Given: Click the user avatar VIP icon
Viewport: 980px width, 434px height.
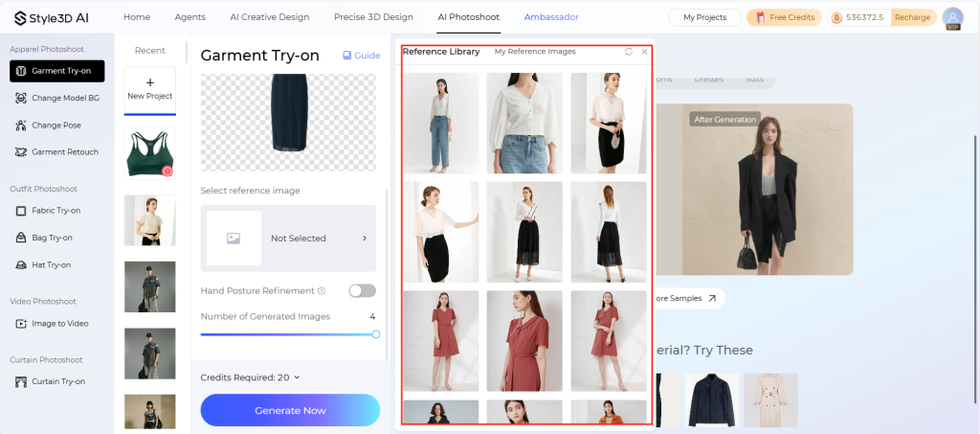Looking at the screenshot, I should click(952, 18).
